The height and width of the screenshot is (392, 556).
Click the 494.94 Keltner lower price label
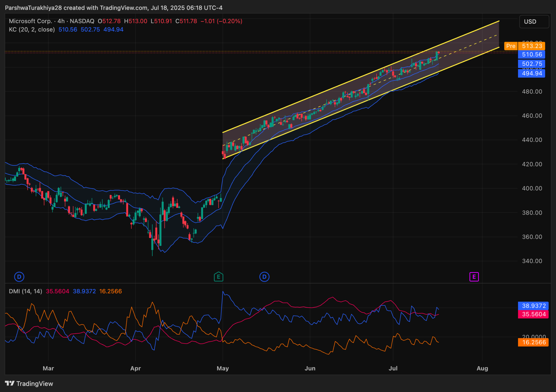pyautogui.click(x=532, y=73)
